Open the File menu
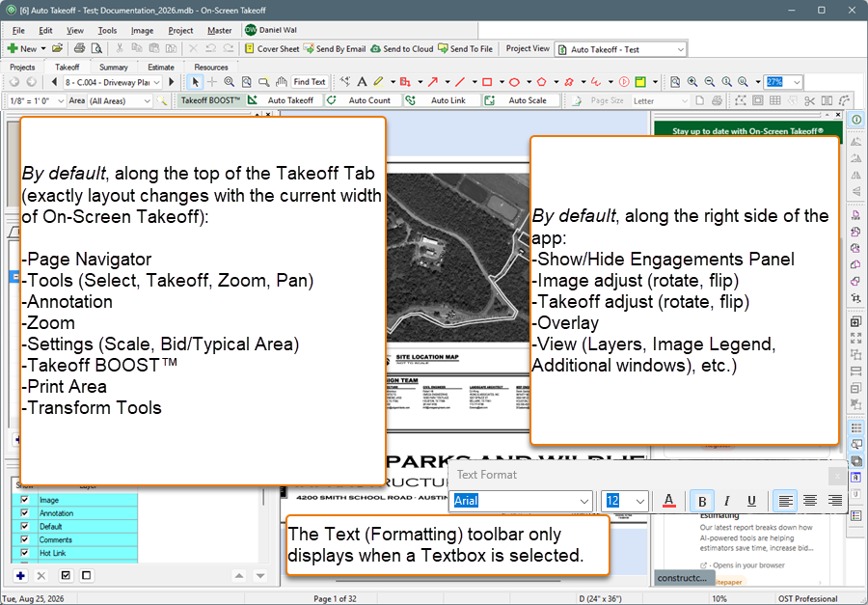 click(x=18, y=31)
